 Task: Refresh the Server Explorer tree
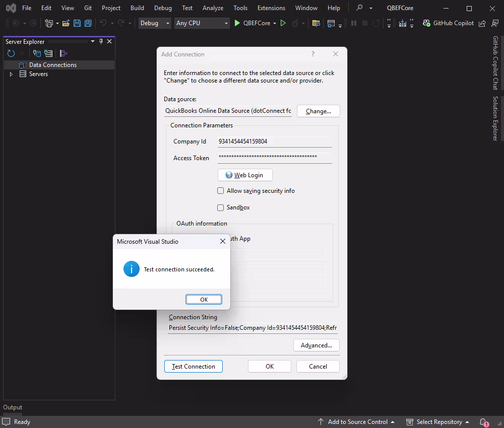pyautogui.click(x=11, y=53)
